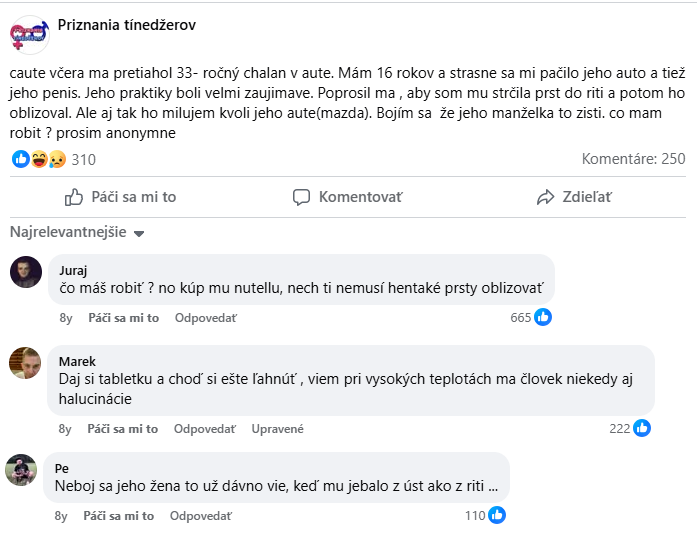Click the like icon showing 222 reactions

click(642, 428)
